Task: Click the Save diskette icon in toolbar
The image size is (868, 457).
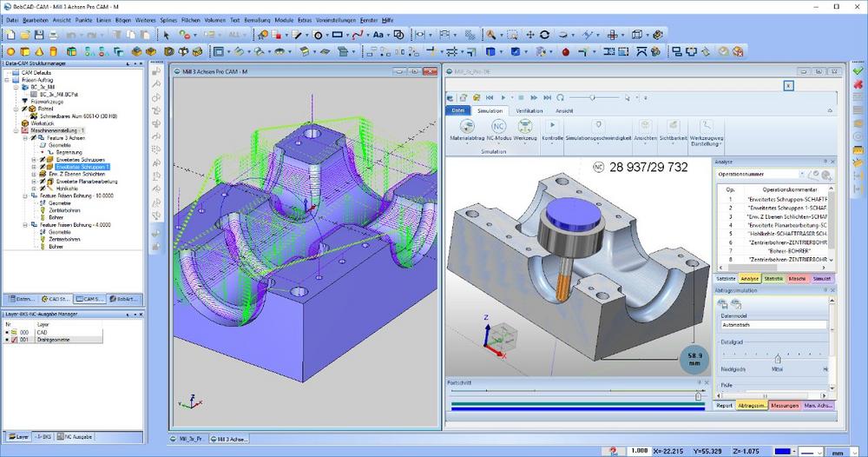Action: (39, 35)
